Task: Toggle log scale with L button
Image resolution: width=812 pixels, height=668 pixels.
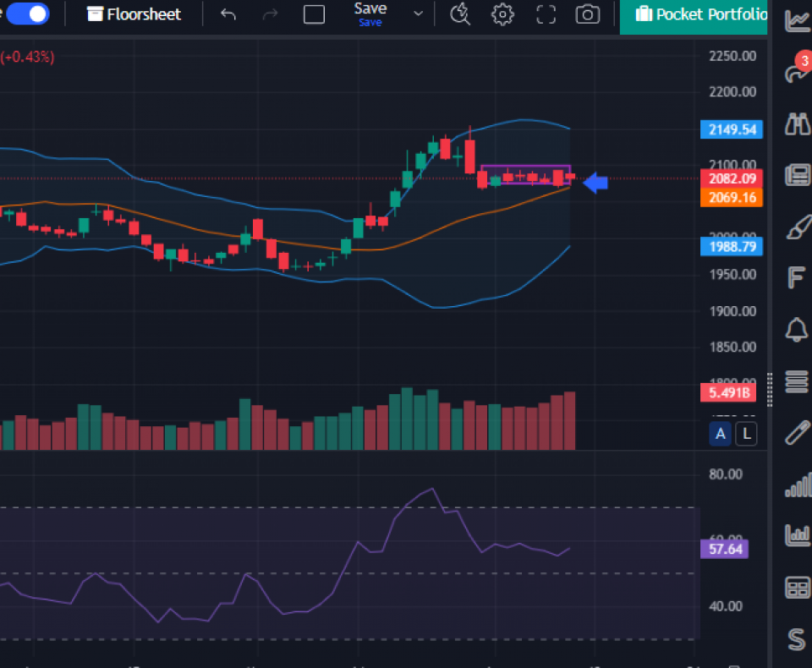Action: point(745,435)
